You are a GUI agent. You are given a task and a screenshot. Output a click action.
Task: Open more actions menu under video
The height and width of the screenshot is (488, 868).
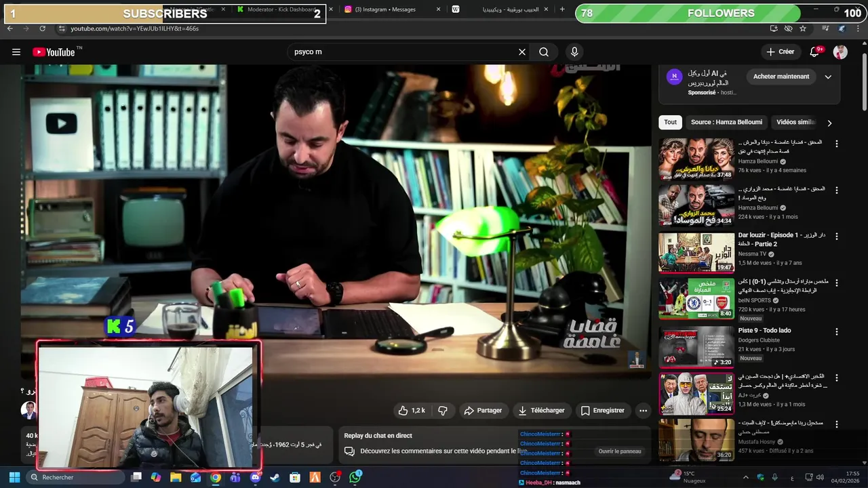643,411
